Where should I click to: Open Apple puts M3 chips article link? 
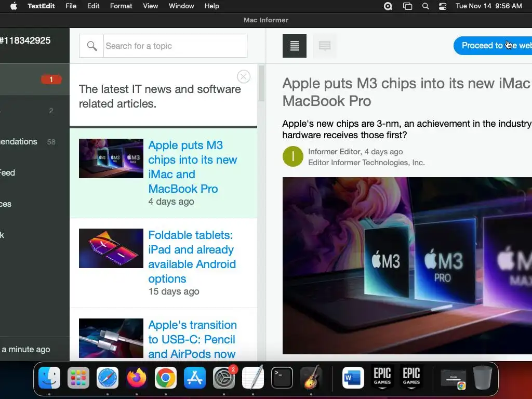pyautogui.click(x=192, y=167)
